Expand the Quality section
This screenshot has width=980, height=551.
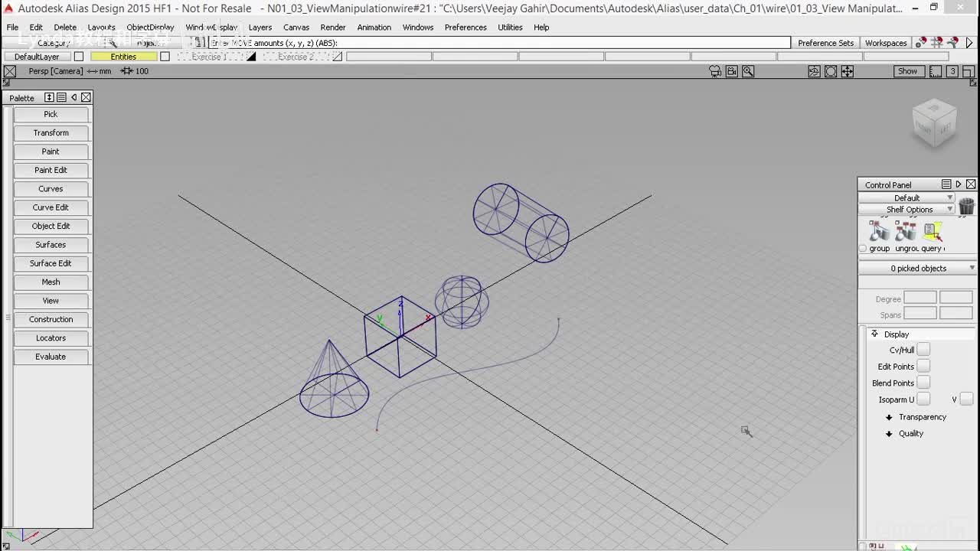(x=889, y=434)
